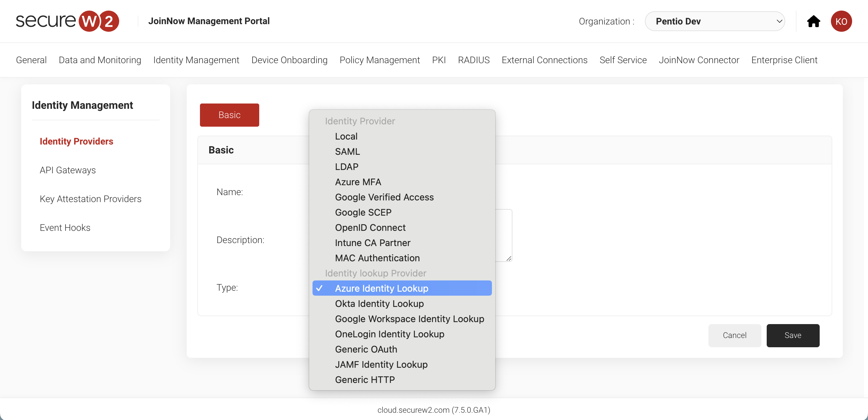Open the Organization dropdown showing Pentio Dev
This screenshot has height=420, width=868.
tap(714, 21)
